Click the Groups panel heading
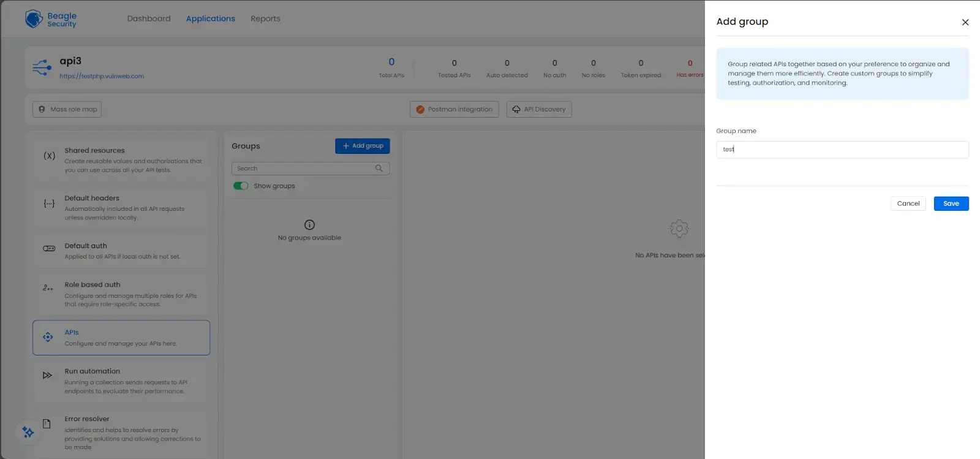The image size is (980, 459). [x=246, y=146]
